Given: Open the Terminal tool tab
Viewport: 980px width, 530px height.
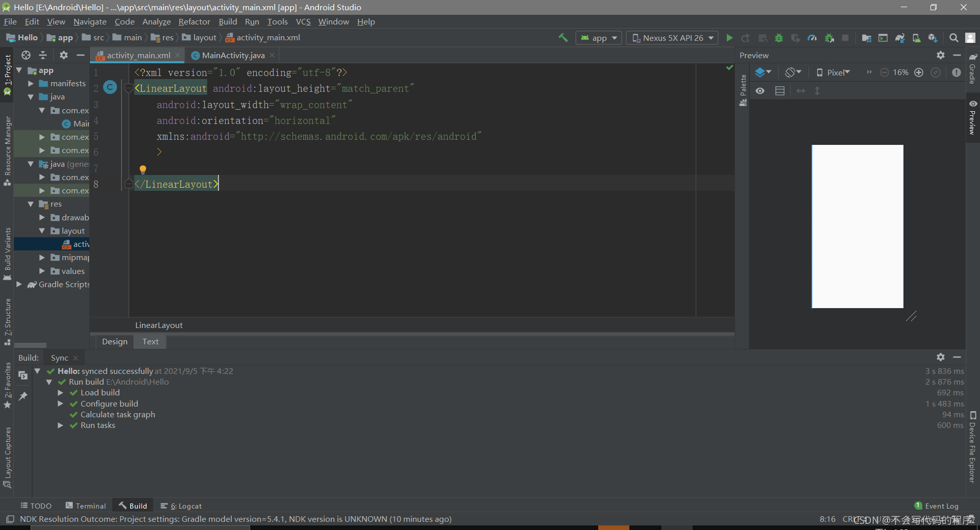Looking at the screenshot, I should [85, 506].
